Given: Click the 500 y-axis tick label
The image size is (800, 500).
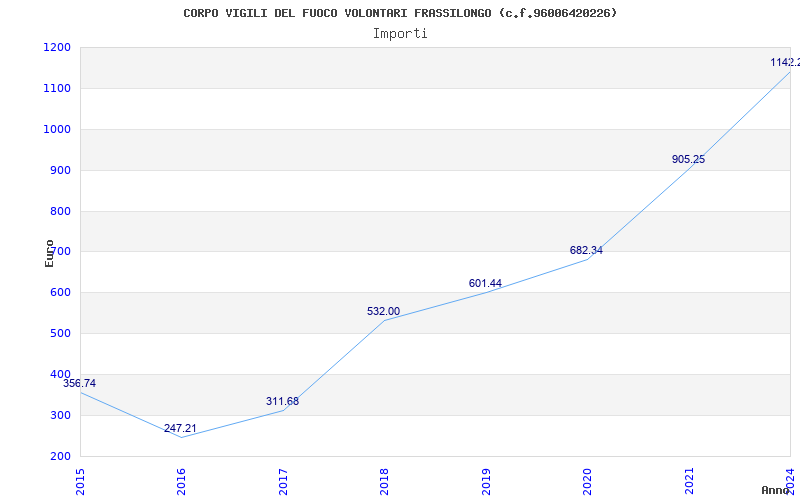Looking at the screenshot, I should (60, 333).
